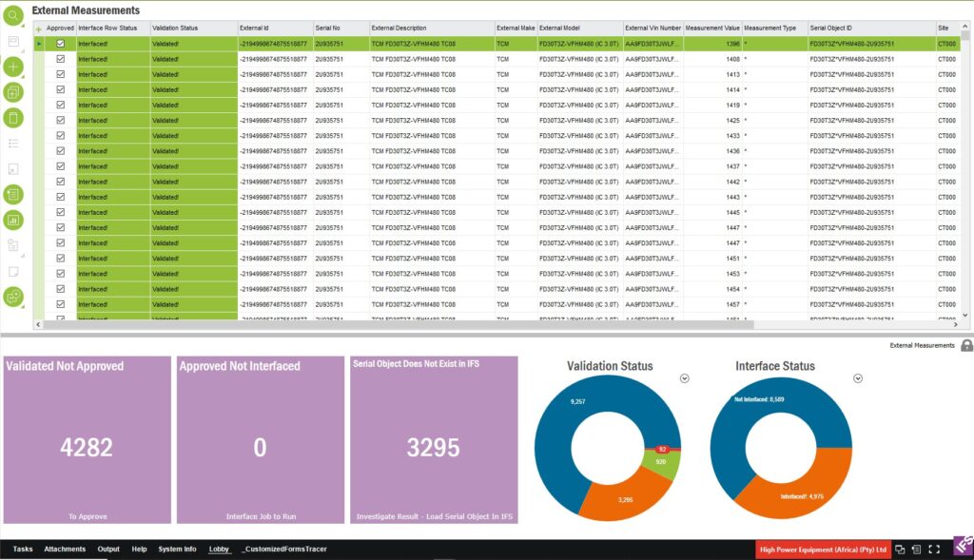Open the green bar chart icon in the sidebar
This screenshot has width=974, height=560.
click(13, 220)
